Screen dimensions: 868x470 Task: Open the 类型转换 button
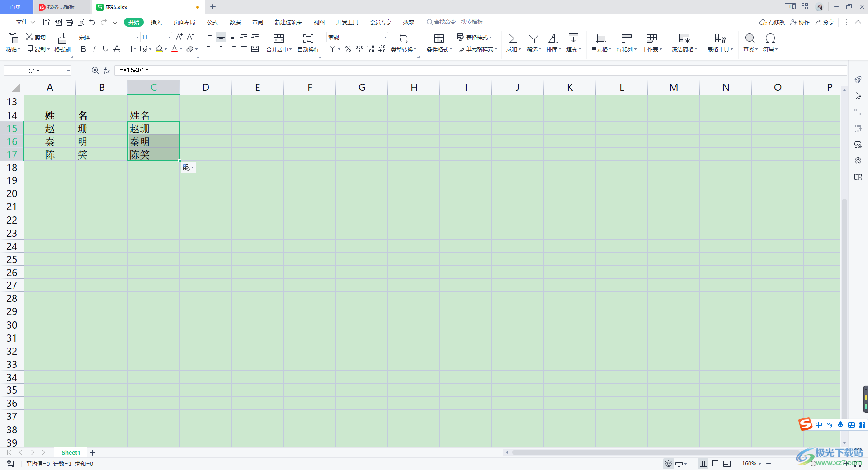404,43
